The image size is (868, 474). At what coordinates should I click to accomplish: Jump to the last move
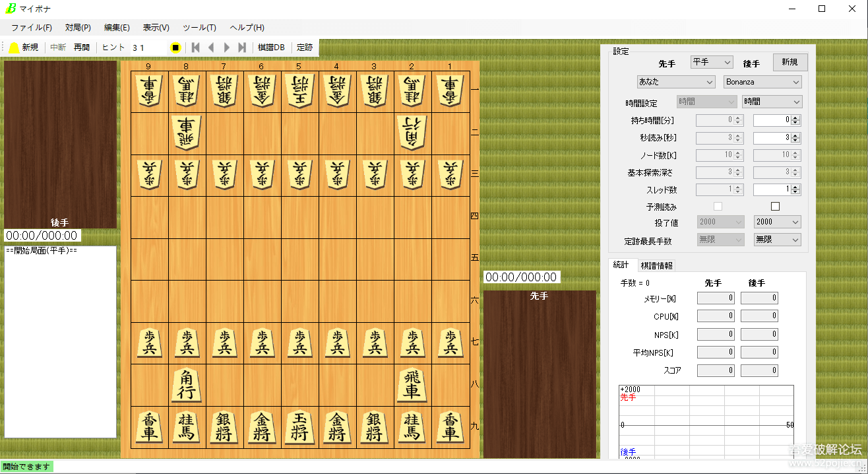242,48
